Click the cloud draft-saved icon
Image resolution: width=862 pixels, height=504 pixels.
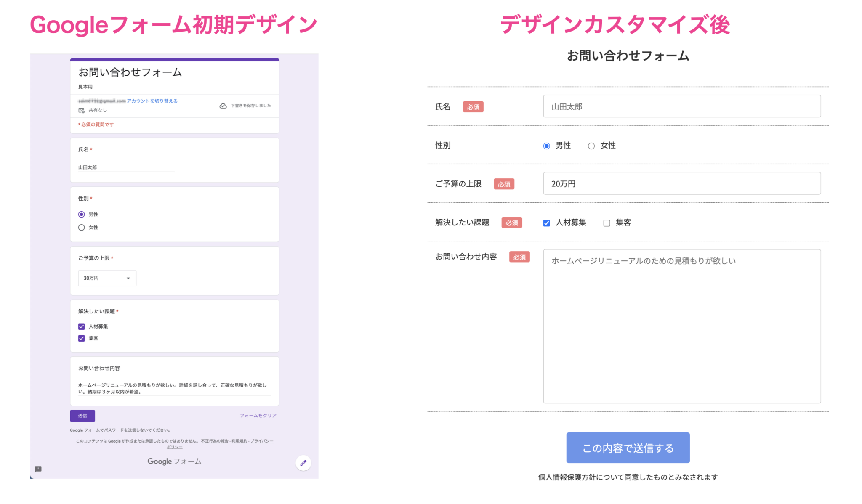click(223, 105)
